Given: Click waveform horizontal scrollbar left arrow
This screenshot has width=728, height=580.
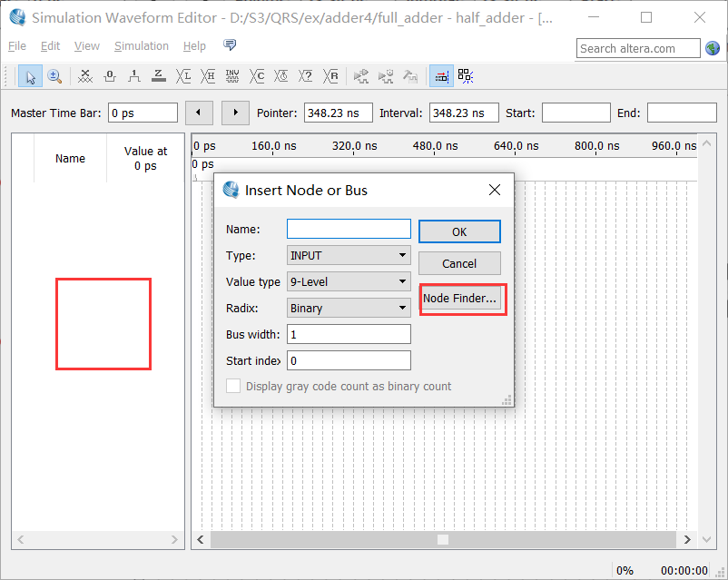Looking at the screenshot, I should 201,539.
